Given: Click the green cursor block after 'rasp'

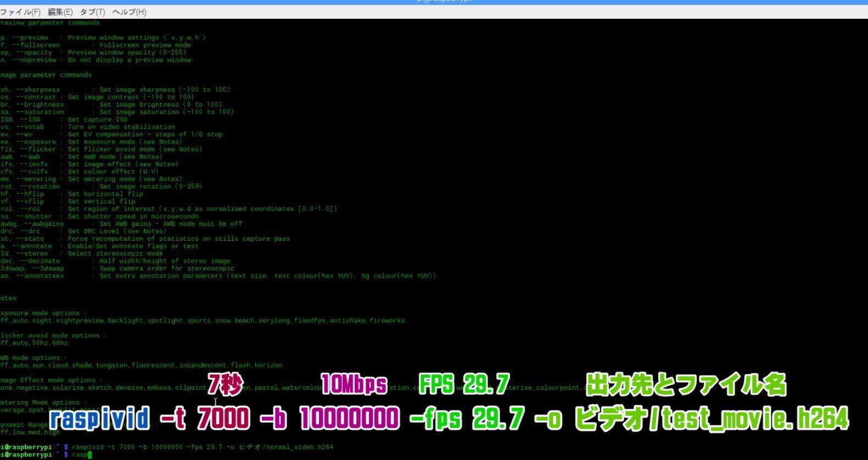Looking at the screenshot, I should coord(89,455).
